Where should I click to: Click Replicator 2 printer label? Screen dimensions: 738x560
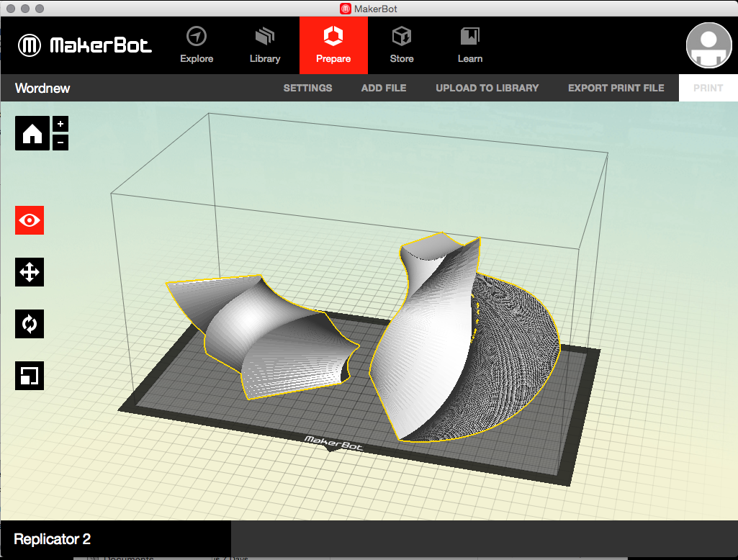(x=53, y=539)
